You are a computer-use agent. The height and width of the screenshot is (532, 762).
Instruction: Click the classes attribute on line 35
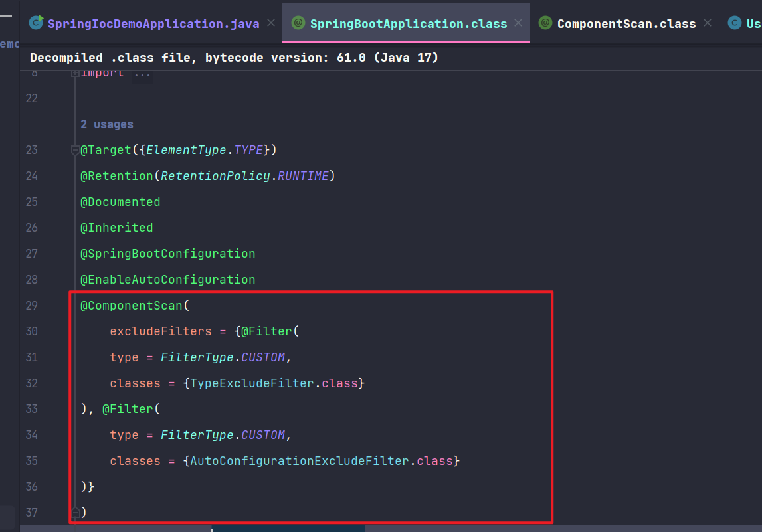(135, 461)
